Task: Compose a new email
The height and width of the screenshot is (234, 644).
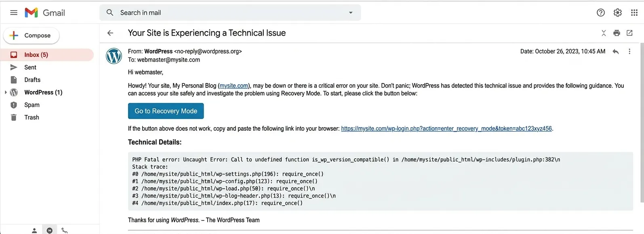Action: pos(32,36)
